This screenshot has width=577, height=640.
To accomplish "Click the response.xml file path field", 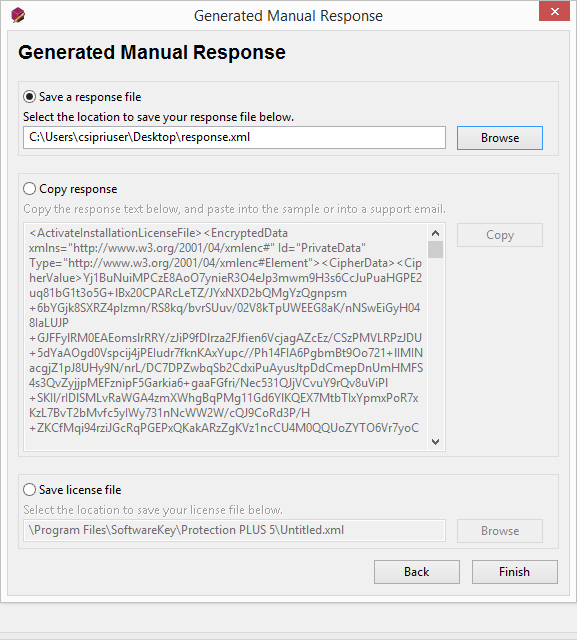I will pos(234,138).
